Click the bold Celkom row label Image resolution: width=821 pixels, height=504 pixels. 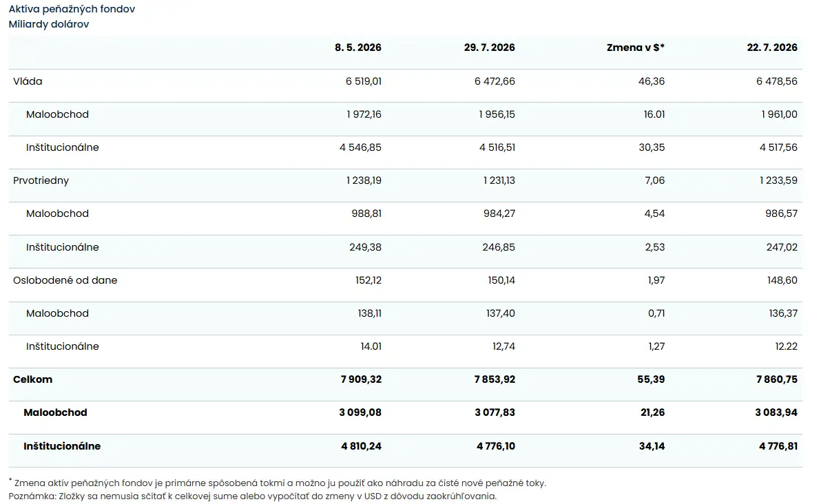click(x=32, y=379)
